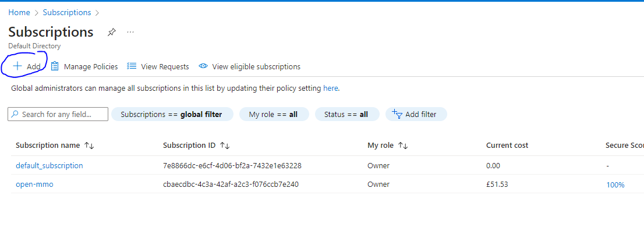
Task: Click the Add filter funnel icon
Action: click(397, 114)
